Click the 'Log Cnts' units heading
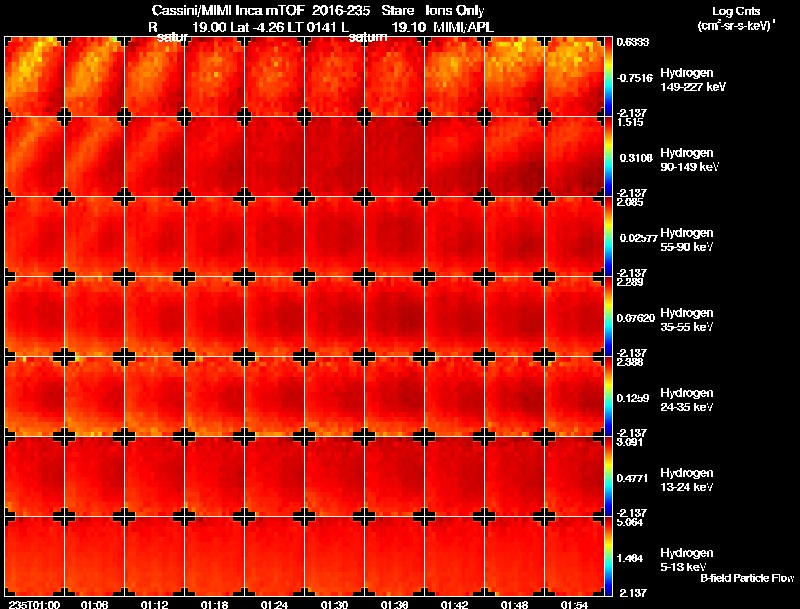 point(736,11)
